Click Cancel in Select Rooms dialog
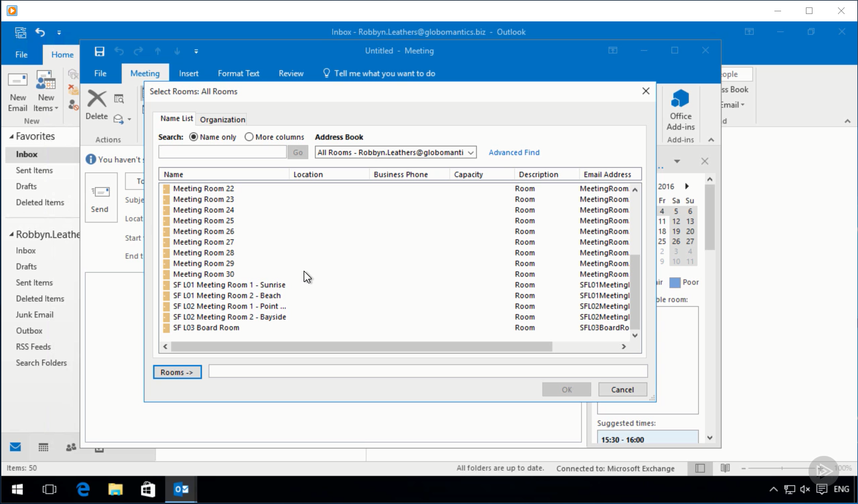 [622, 390]
